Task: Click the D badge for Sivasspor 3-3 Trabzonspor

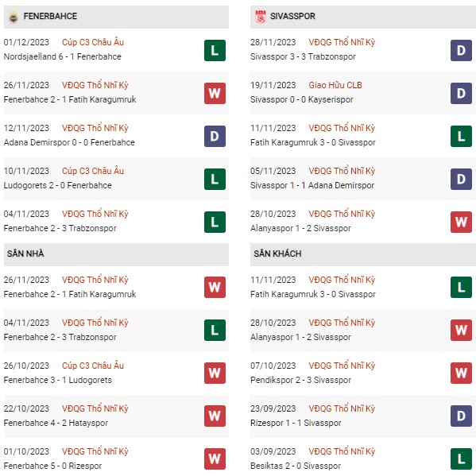Action: click(x=461, y=50)
